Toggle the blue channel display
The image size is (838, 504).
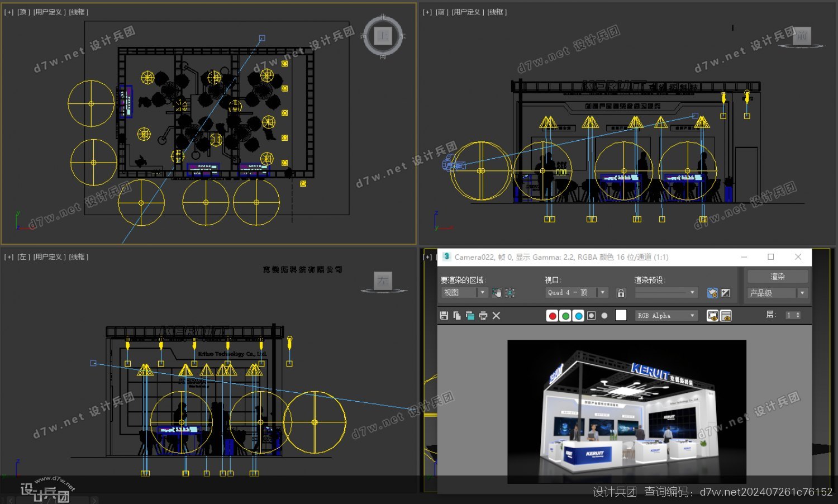point(579,316)
